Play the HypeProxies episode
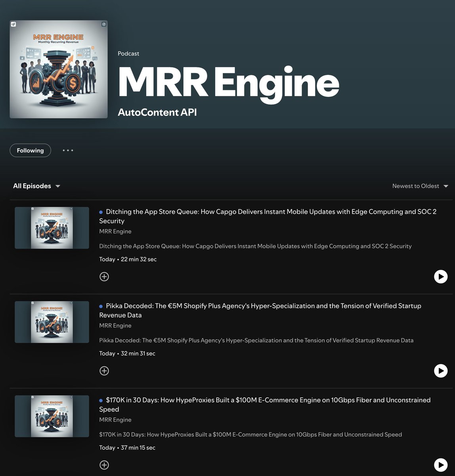 pos(441,464)
